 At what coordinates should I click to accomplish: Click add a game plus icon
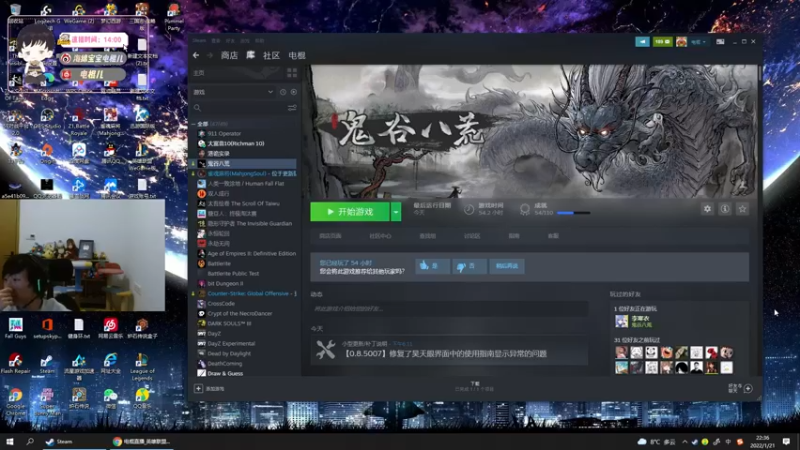tap(198, 389)
